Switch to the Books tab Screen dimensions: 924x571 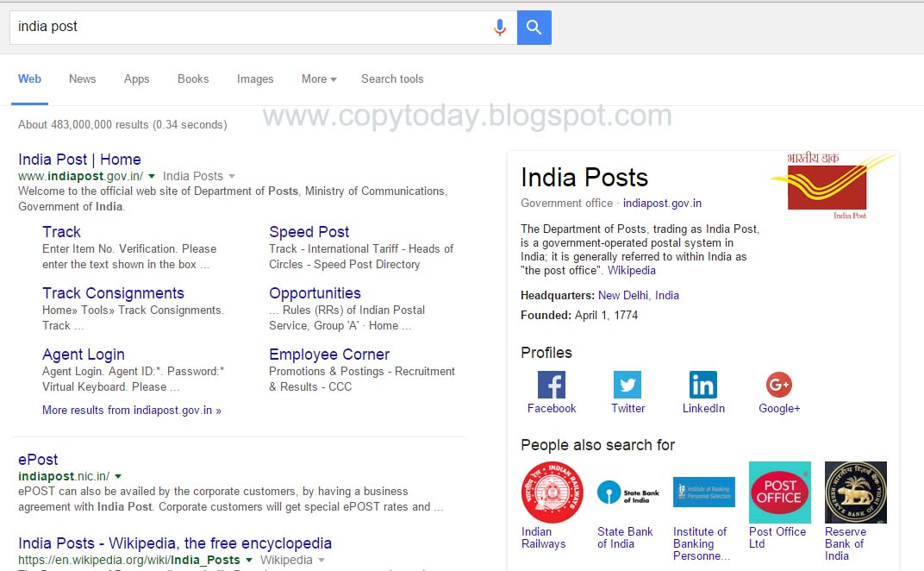click(193, 79)
